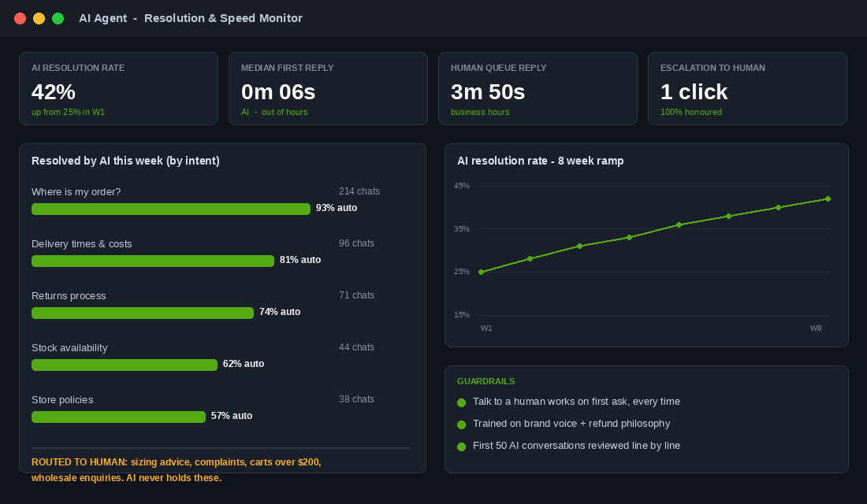Screen dimensions: 867x504
Task: Click the W8 data point on the chart
Action: [x=828, y=199]
